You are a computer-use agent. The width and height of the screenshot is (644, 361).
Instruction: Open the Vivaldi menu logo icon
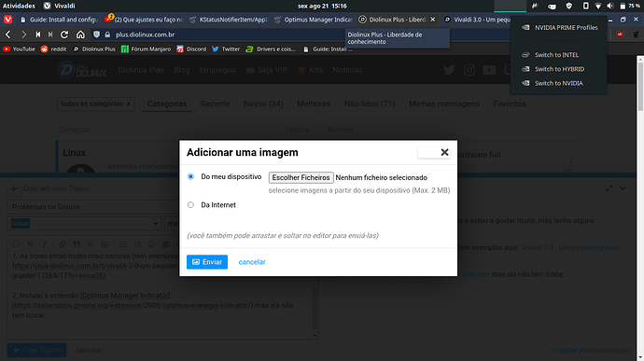(7, 20)
